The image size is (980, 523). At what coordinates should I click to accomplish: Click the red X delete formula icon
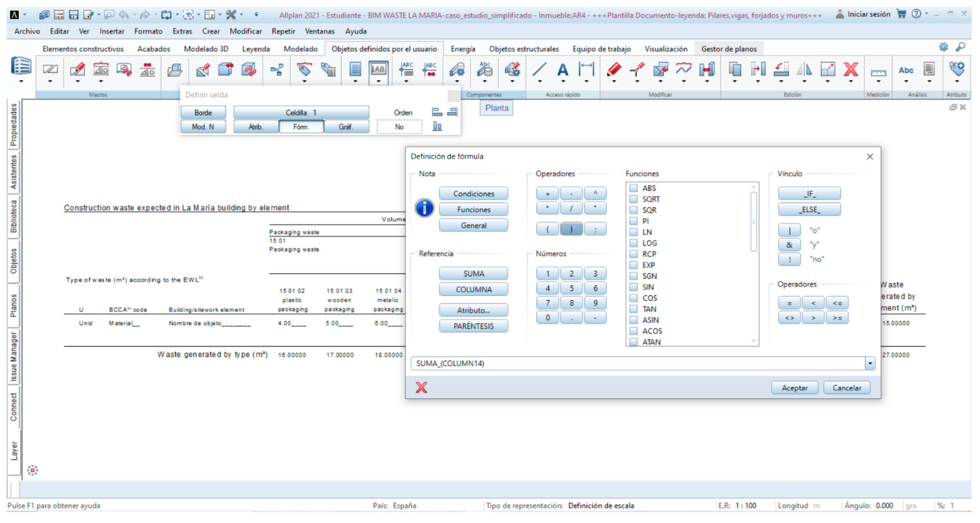[x=421, y=387]
